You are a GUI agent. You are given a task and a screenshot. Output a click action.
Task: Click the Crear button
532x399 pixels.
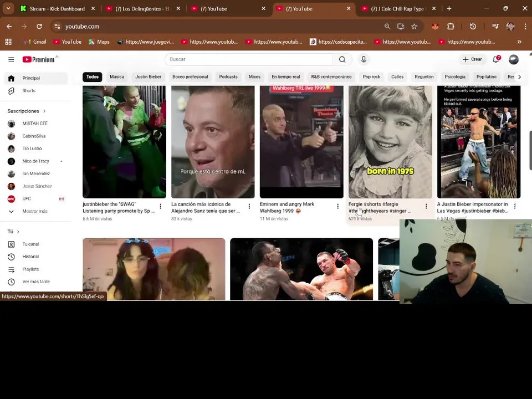(x=472, y=59)
